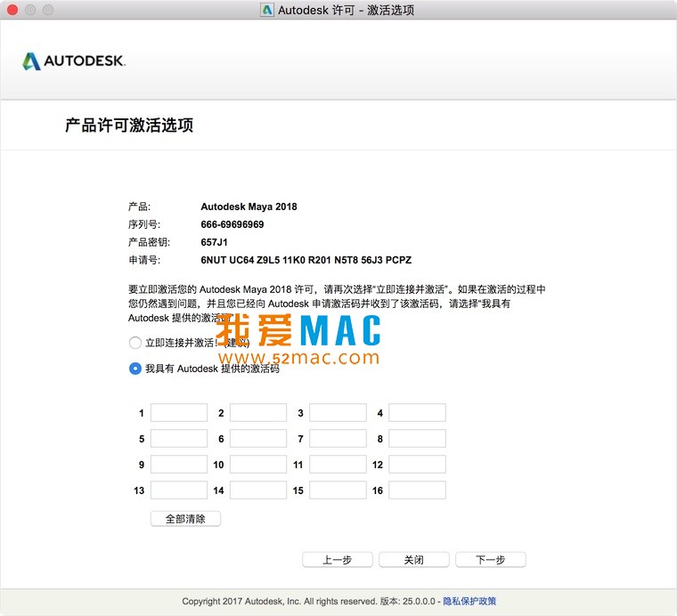Click activation code field 9
Image resolution: width=677 pixels, height=616 pixels.
point(179,465)
